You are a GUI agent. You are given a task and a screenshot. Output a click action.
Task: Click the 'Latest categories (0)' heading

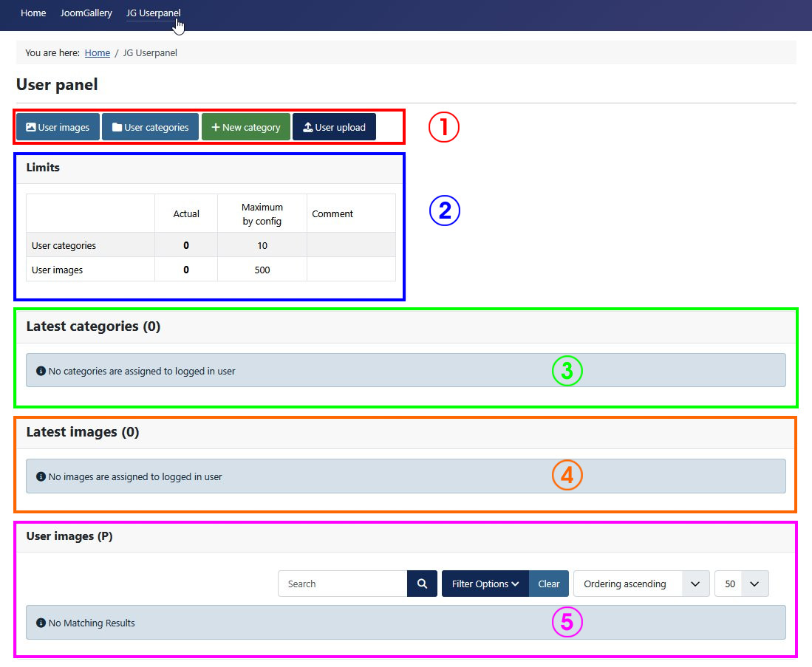pyautogui.click(x=93, y=326)
